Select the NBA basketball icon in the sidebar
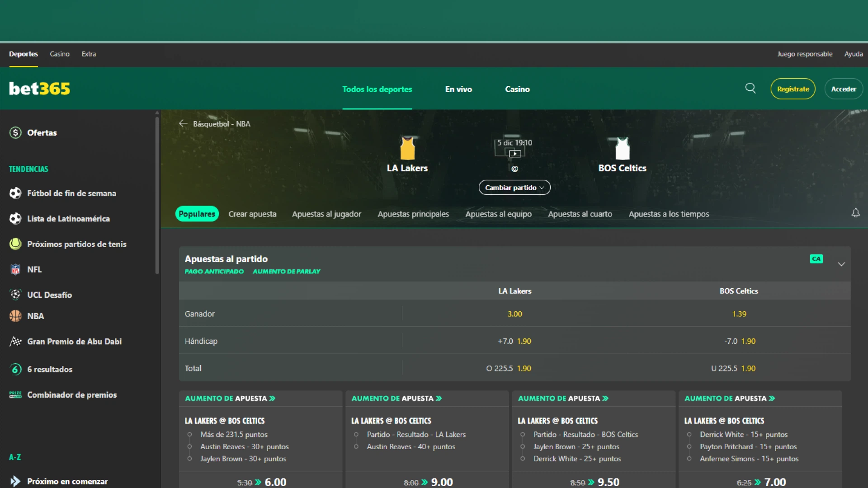Image resolution: width=868 pixels, height=488 pixels. [15, 316]
